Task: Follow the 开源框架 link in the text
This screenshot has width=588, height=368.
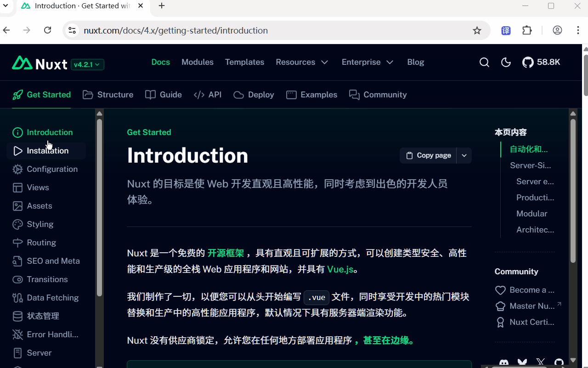Action: pos(226,253)
